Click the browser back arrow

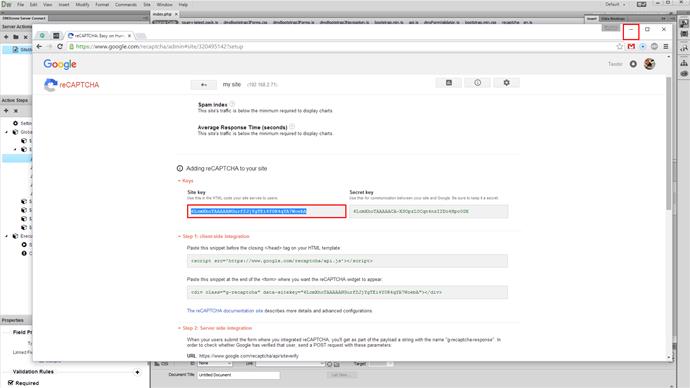pyautogui.click(x=39, y=46)
